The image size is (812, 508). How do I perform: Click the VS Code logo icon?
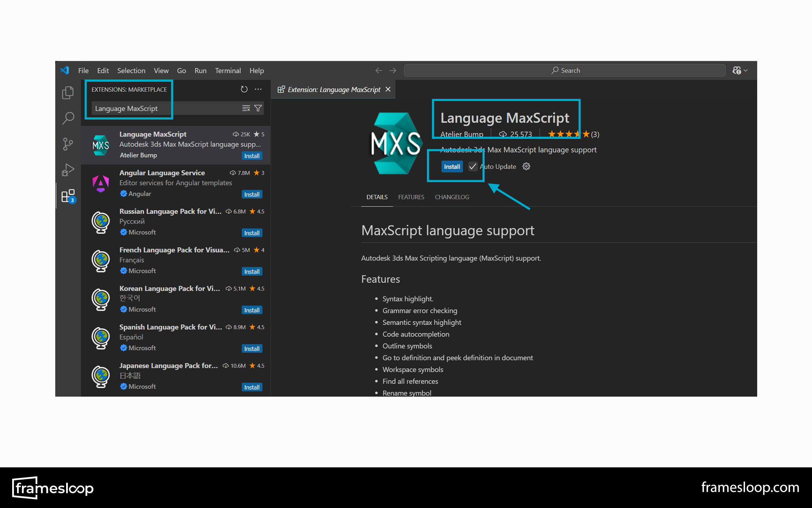pos(65,70)
